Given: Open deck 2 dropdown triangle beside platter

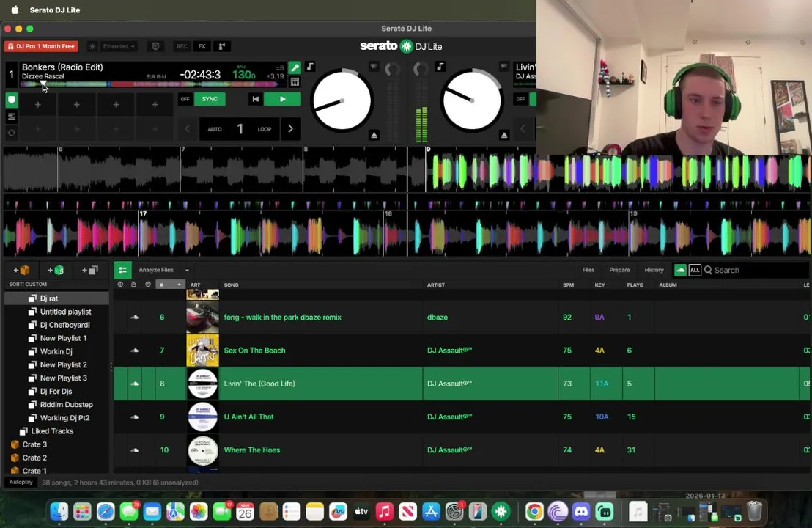Looking at the screenshot, I should [x=504, y=67].
